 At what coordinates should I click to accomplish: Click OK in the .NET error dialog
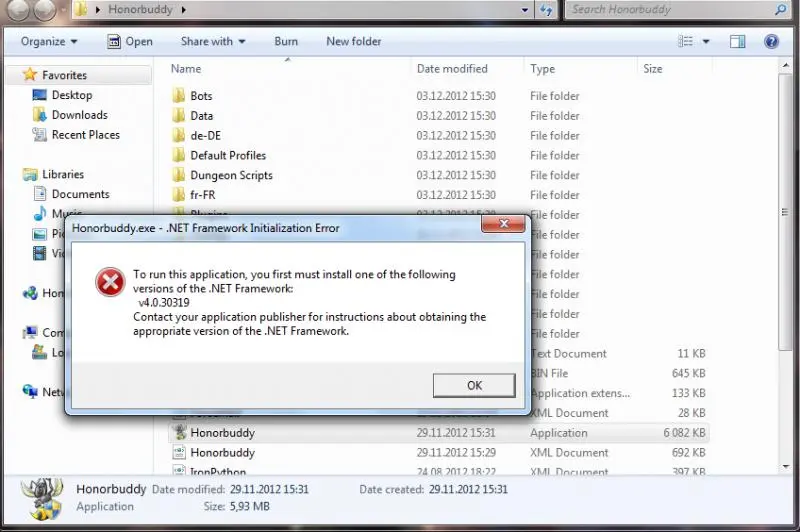[x=474, y=385]
